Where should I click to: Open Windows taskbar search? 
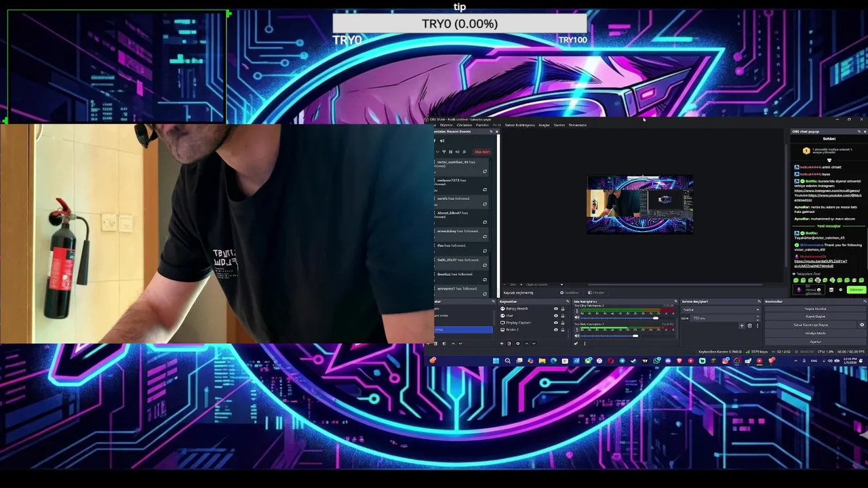(507, 361)
